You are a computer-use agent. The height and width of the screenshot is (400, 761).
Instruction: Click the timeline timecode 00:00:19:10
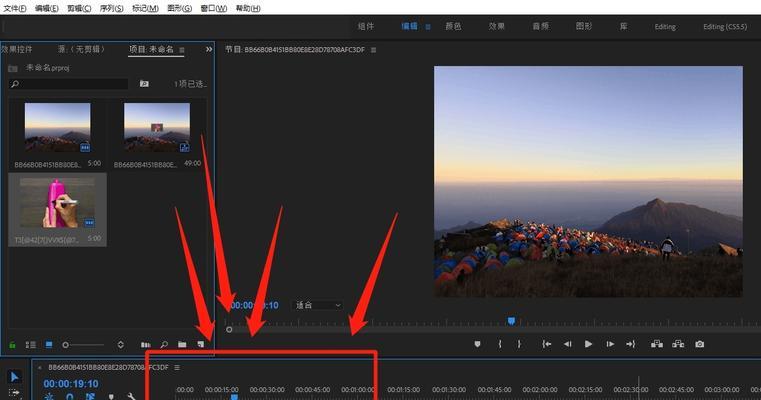71,383
